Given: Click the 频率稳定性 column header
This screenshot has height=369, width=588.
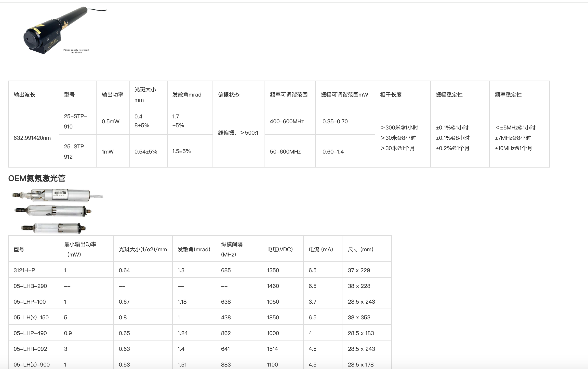Looking at the screenshot, I should pyautogui.click(x=508, y=95).
